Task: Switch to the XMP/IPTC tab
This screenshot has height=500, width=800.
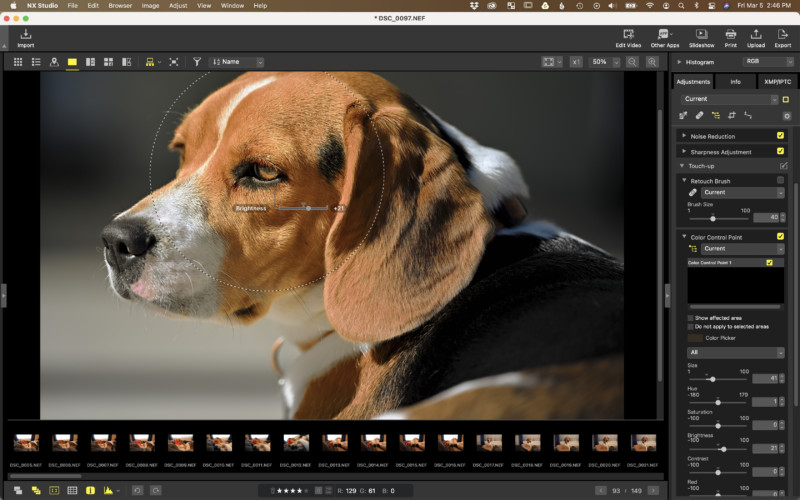Action: click(x=777, y=82)
